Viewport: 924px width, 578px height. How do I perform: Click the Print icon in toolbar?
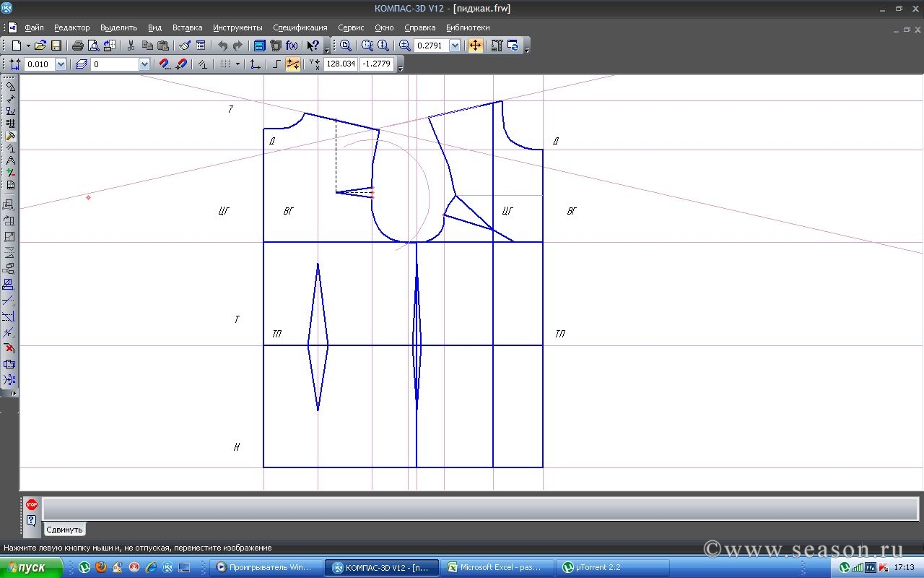[77, 46]
